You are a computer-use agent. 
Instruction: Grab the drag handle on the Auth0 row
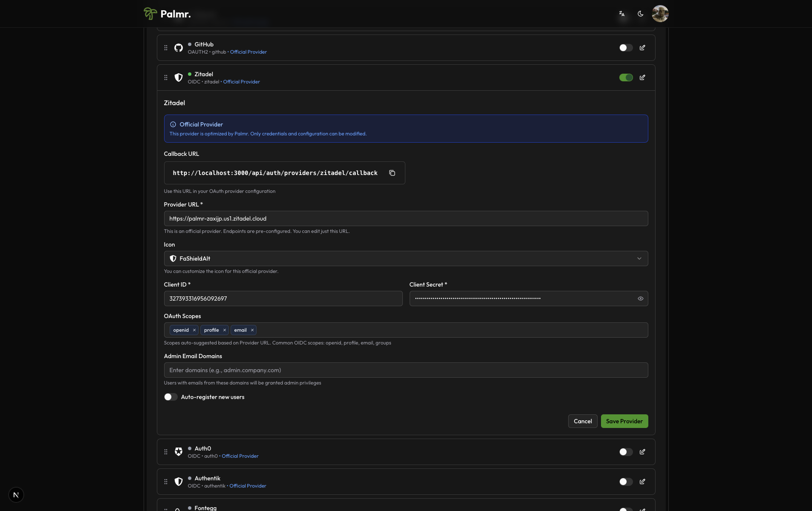coord(166,452)
